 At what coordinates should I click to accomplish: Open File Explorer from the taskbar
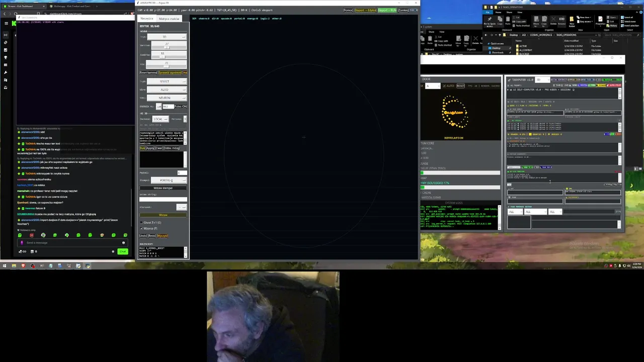pos(14,265)
